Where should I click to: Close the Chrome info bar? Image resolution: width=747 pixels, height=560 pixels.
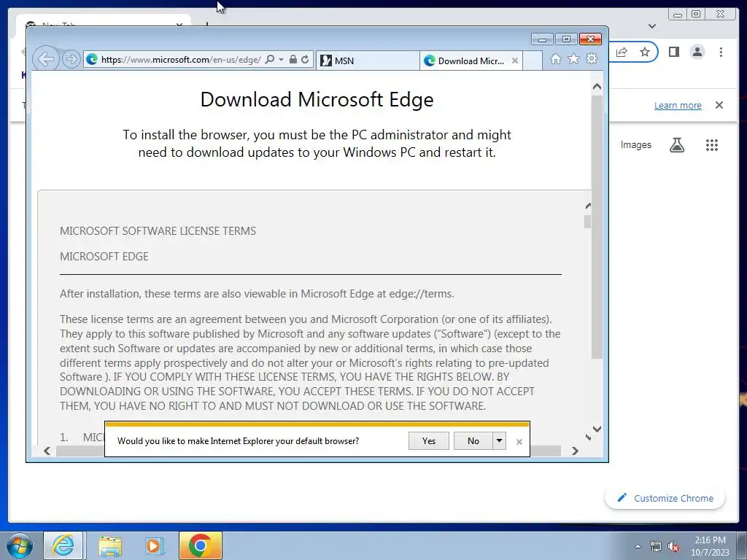[719, 105]
